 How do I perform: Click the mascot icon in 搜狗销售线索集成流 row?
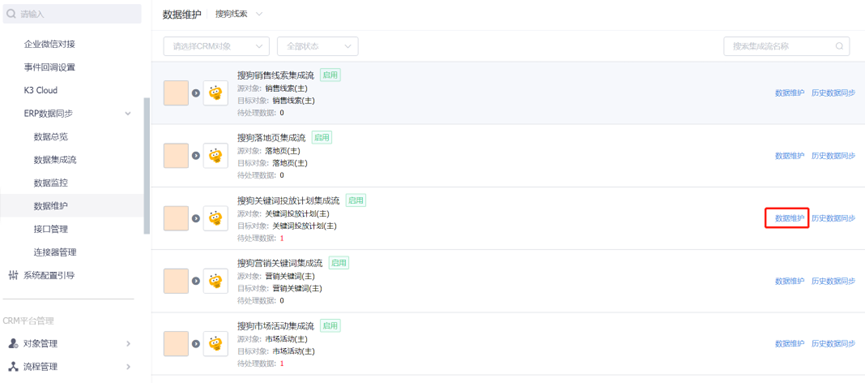[x=216, y=93]
